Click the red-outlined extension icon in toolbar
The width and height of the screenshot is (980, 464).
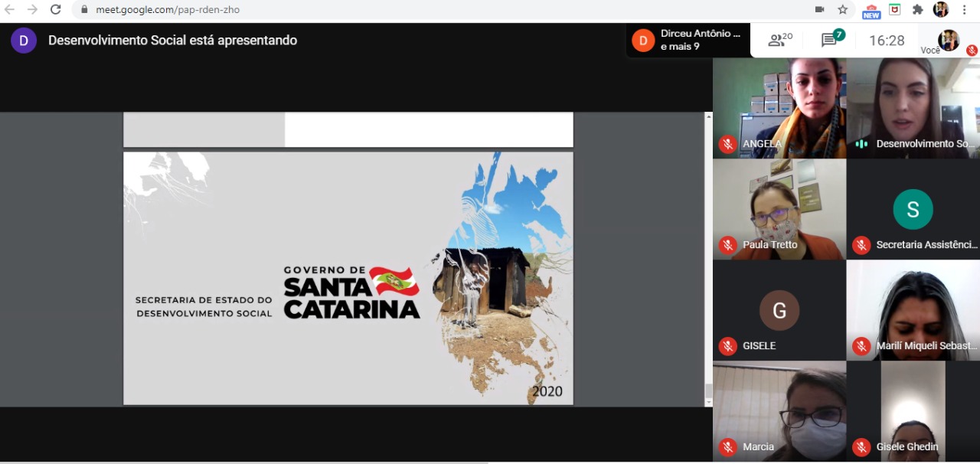pyautogui.click(x=894, y=10)
